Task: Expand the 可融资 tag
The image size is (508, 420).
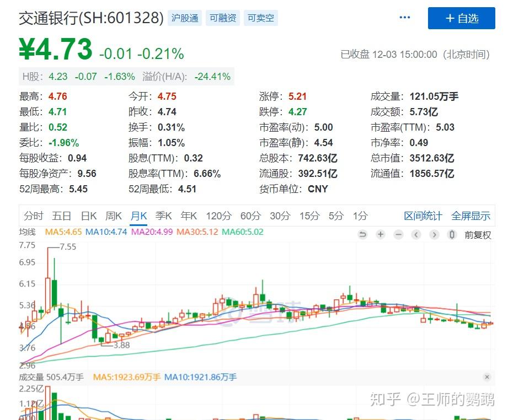Action: (222, 18)
